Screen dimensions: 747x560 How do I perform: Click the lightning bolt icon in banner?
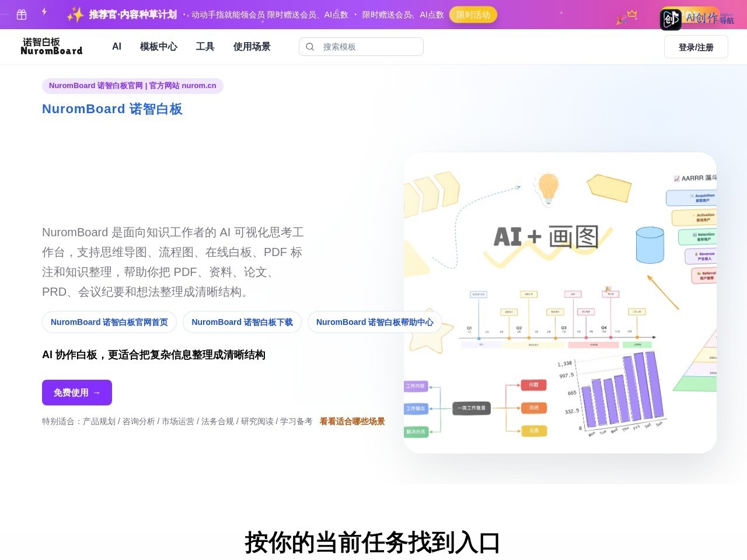[44, 11]
